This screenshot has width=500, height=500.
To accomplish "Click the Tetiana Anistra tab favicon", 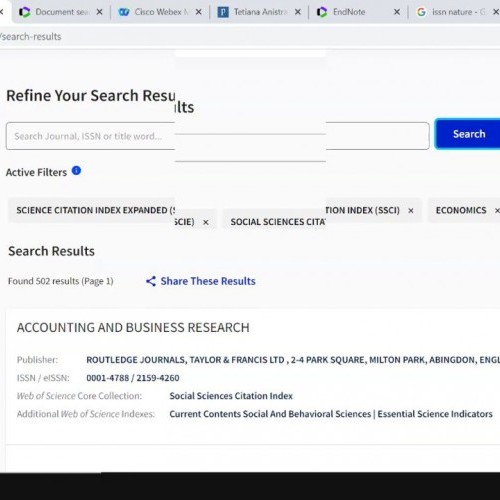I will 223,12.
